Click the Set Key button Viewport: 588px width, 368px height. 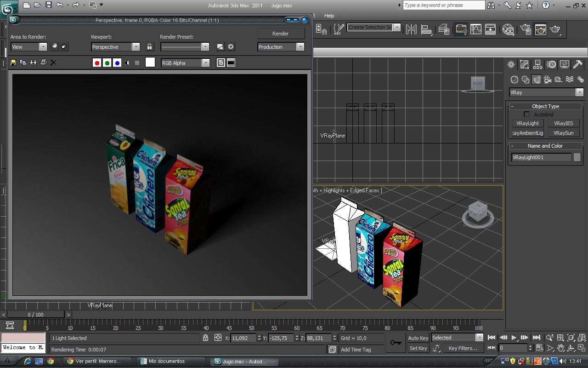[418, 348]
